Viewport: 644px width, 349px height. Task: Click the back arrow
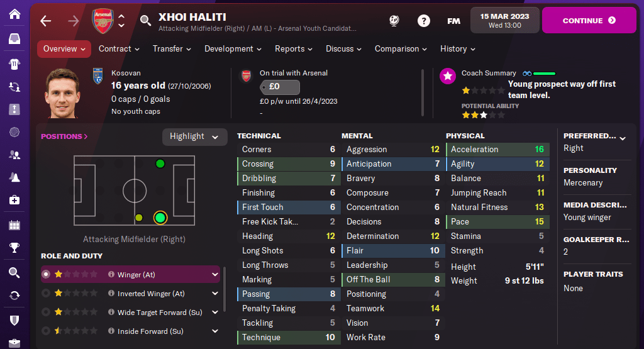pyautogui.click(x=45, y=21)
